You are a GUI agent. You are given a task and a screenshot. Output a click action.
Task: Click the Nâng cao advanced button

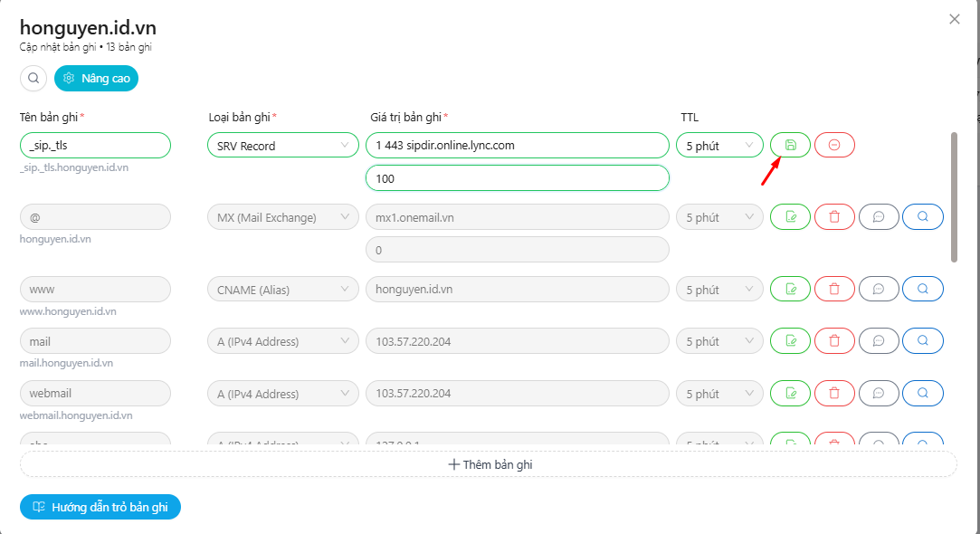[96, 78]
